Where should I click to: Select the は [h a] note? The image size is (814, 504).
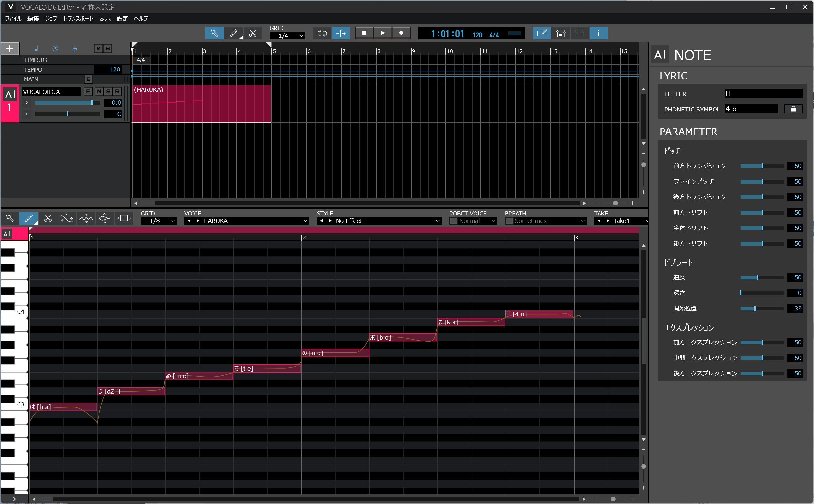coord(63,407)
